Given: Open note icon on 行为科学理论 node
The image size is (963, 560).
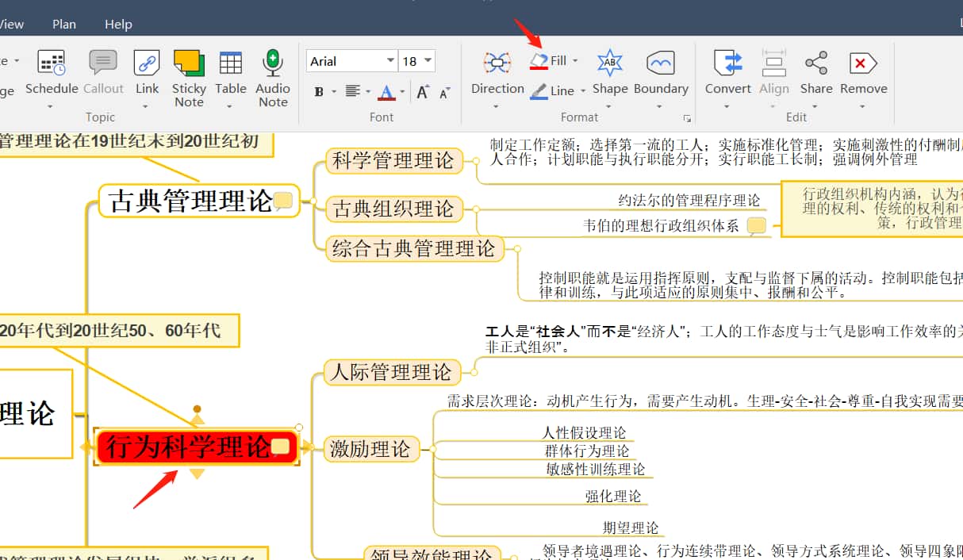Looking at the screenshot, I should click(x=280, y=447).
